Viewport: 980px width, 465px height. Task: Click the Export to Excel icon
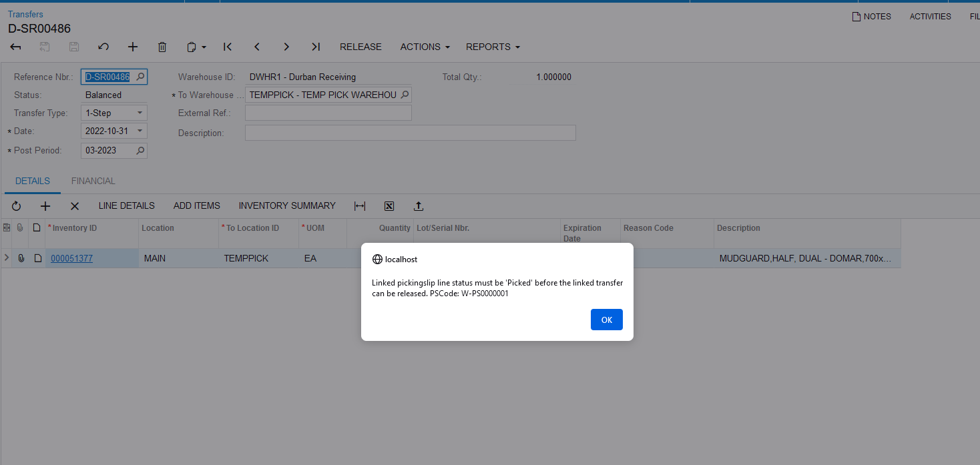pyautogui.click(x=389, y=206)
